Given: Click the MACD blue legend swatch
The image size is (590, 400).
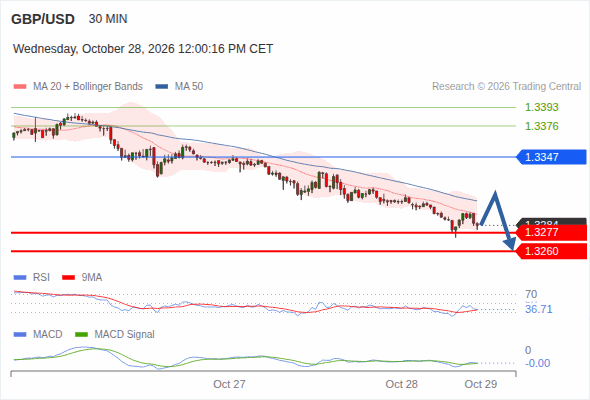Looking at the screenshot, I should (20, 335).
